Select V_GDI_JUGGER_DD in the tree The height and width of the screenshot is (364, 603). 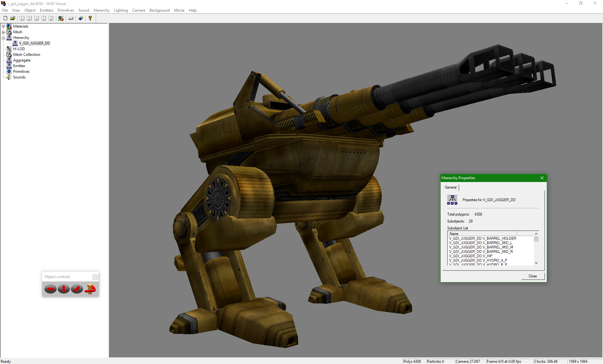(x=34, y=43)
